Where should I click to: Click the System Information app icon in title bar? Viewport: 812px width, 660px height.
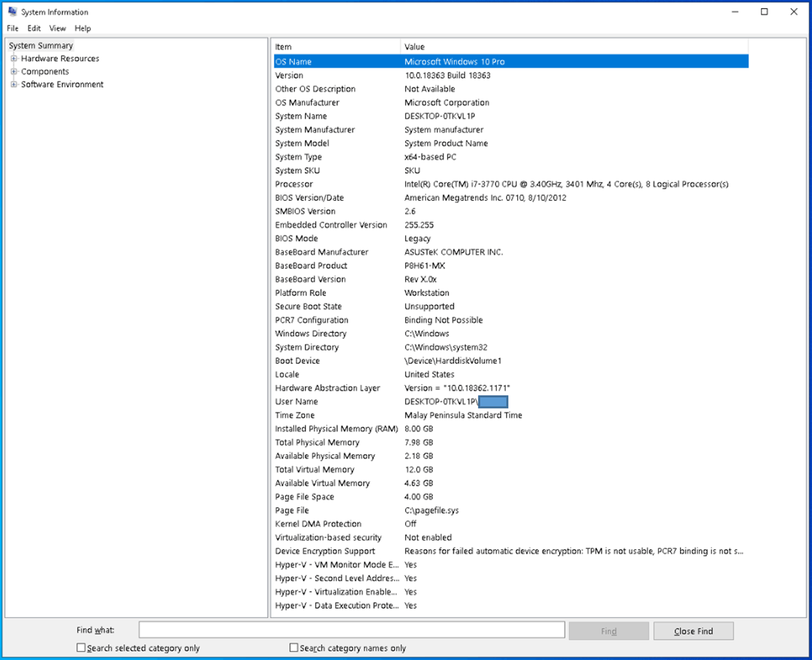click(13, 12)
